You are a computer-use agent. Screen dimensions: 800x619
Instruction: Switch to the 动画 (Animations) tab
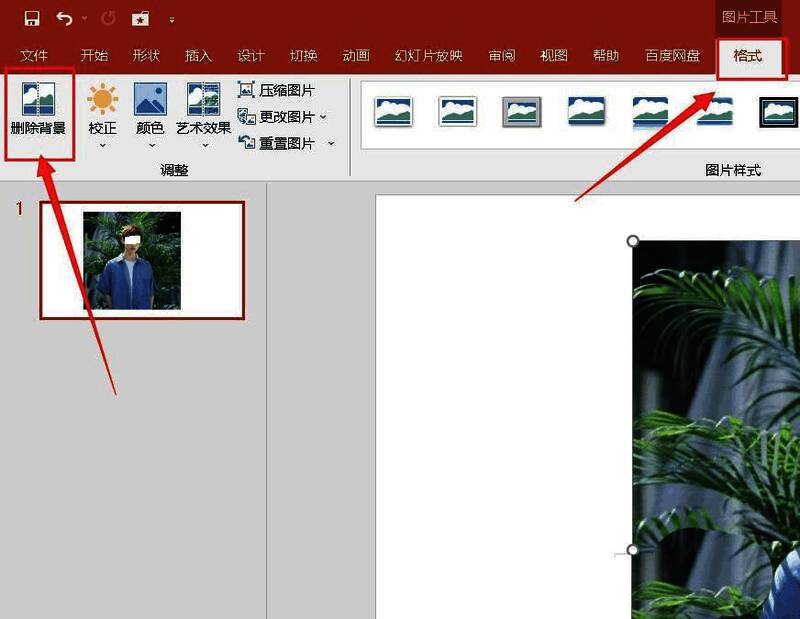tap(356, 56)
